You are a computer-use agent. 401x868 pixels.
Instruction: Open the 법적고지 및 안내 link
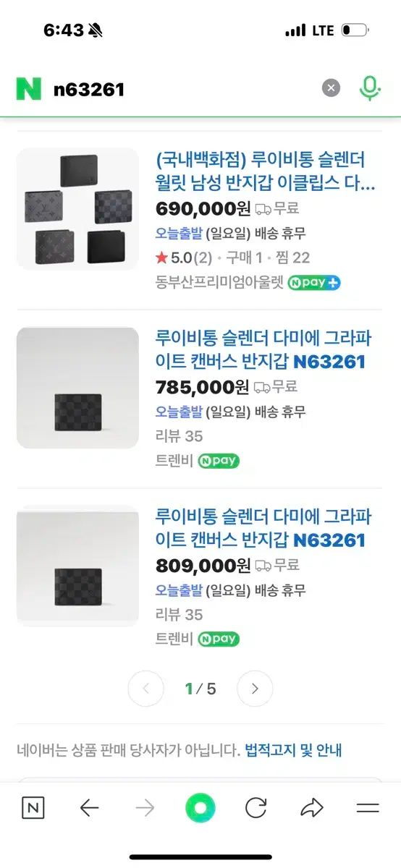point(293,750)
